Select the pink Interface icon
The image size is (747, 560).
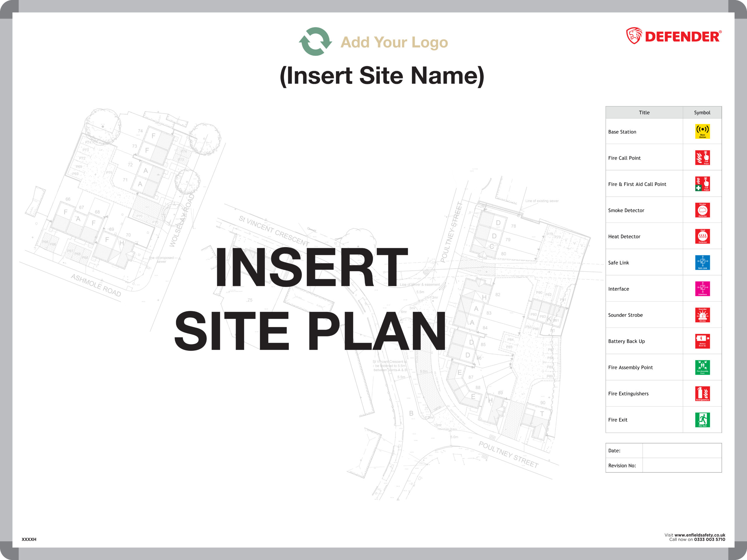[702, 289]
